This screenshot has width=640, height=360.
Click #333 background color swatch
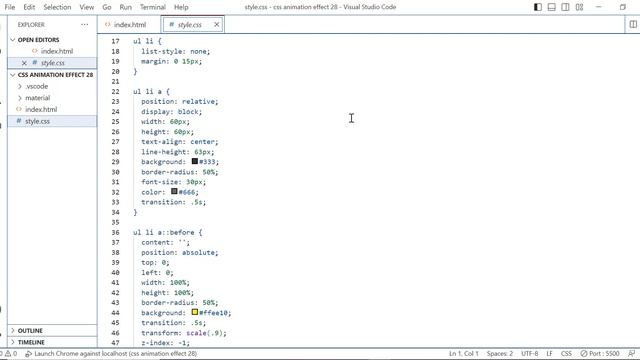point(195,161)
